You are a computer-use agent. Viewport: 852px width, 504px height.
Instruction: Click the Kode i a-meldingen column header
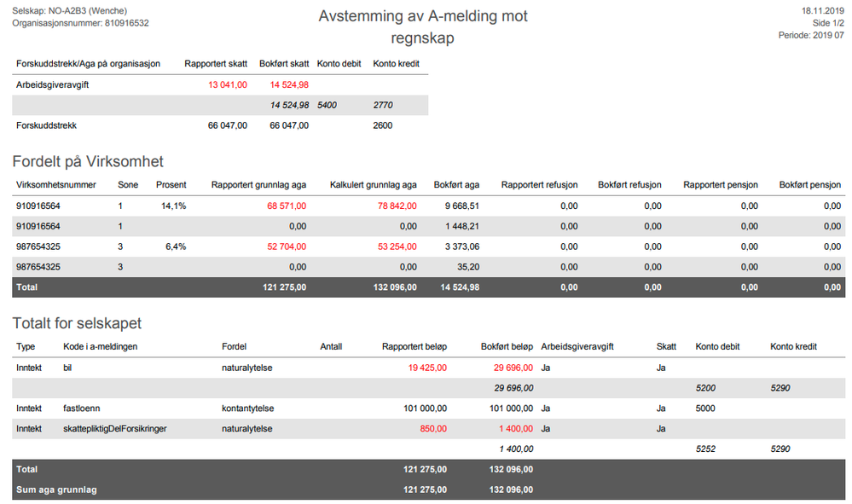(101, 346)
